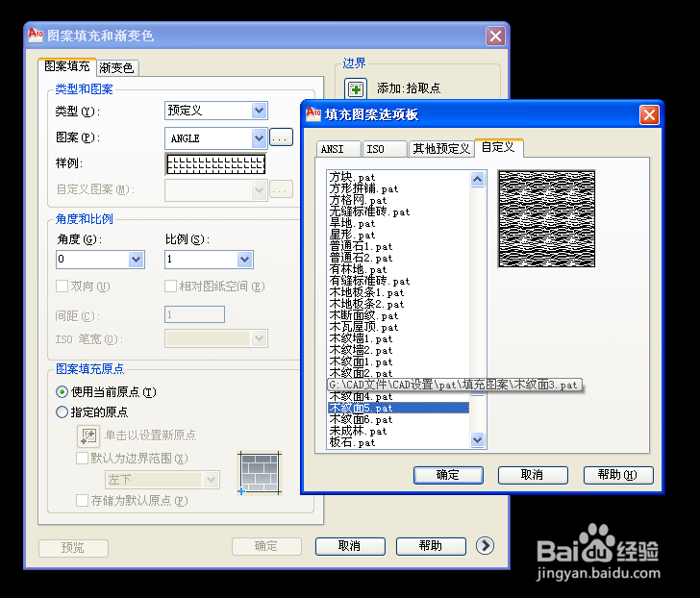
Task: Click 取消 in the 图案填充和渐变色 dialog
Action: tap(350, 546)
